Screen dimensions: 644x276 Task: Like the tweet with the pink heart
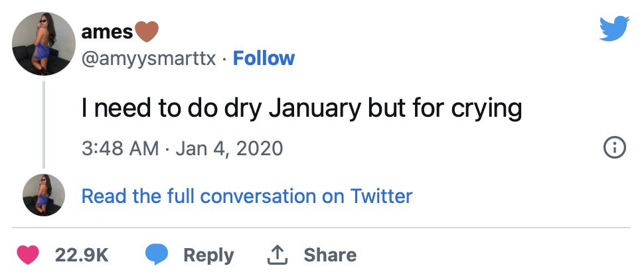pos(27,255)
